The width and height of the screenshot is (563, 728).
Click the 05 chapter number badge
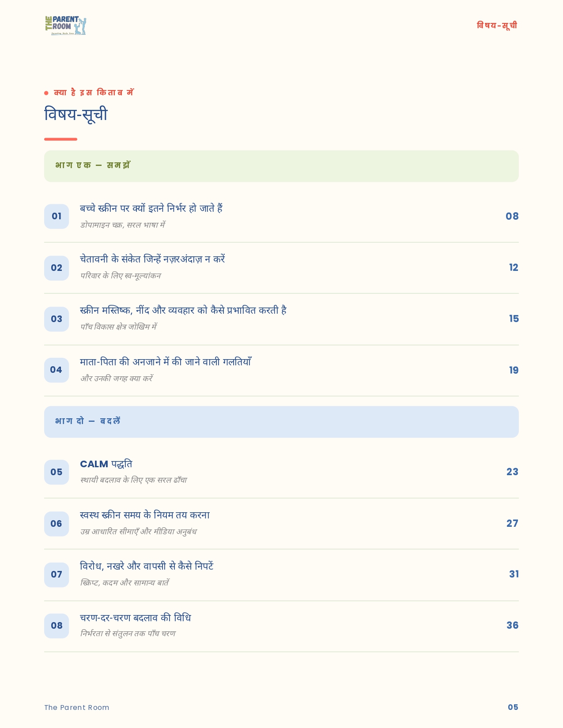(57, 472)
